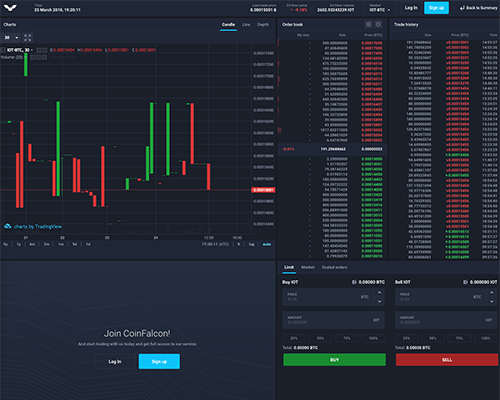Click Log in under Join CoinFalcon
Viewport: 500px width, 400px height.
[115, 362]
